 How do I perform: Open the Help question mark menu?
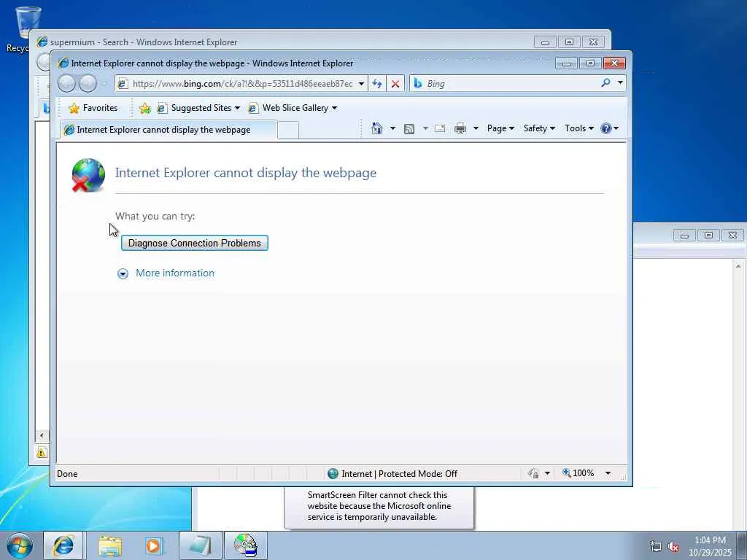click(609, 128)
